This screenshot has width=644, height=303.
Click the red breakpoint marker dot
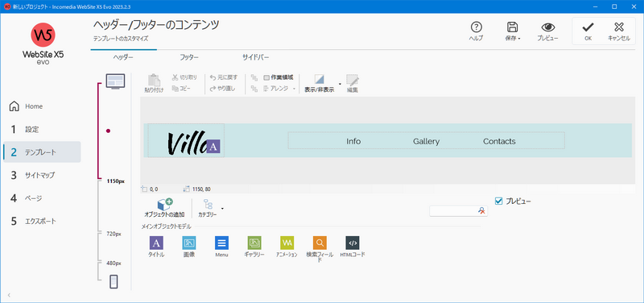[108, 131]
